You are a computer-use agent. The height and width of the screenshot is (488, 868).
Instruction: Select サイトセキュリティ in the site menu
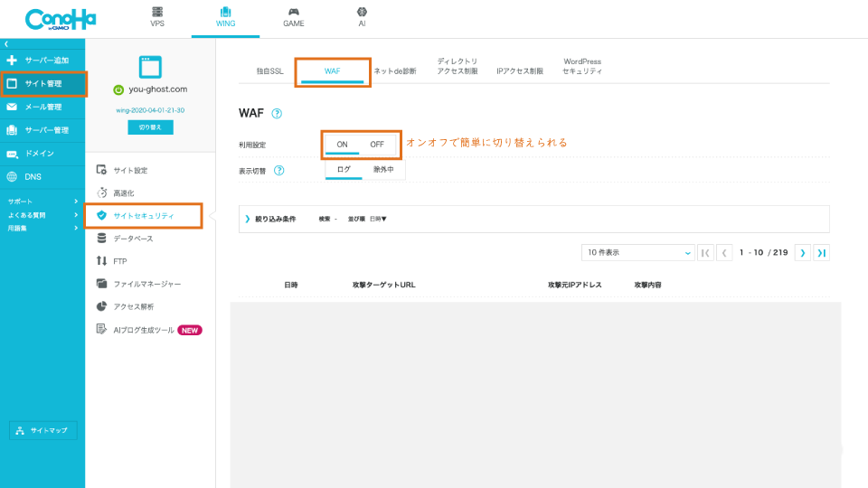(143, 216)
